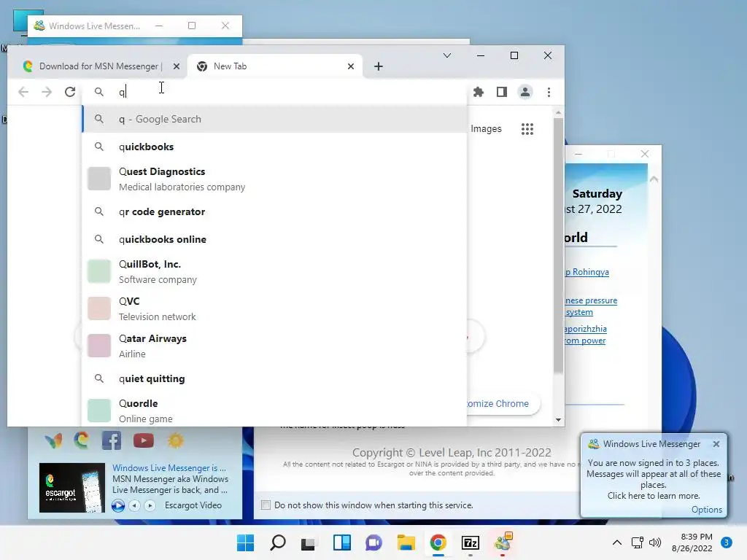Open the MSN butterfly icon in Messenger
This screenshot has height=560, width=747.
pyautogui.click(x=53, y=441)
